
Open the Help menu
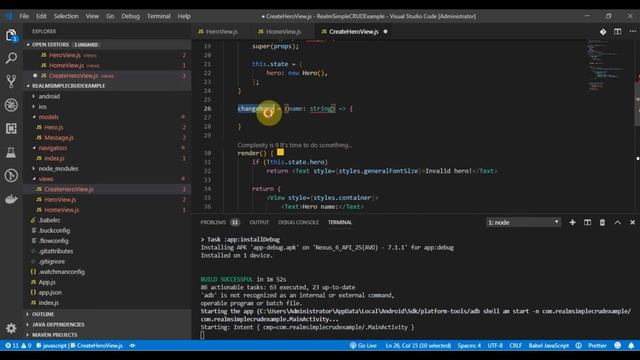click(x=184, y=16)
